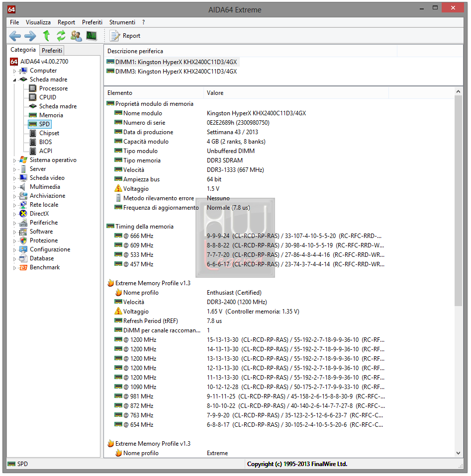Open the Report menu
The height and width of the screenshot is (476, 471).
click(66, 22)
